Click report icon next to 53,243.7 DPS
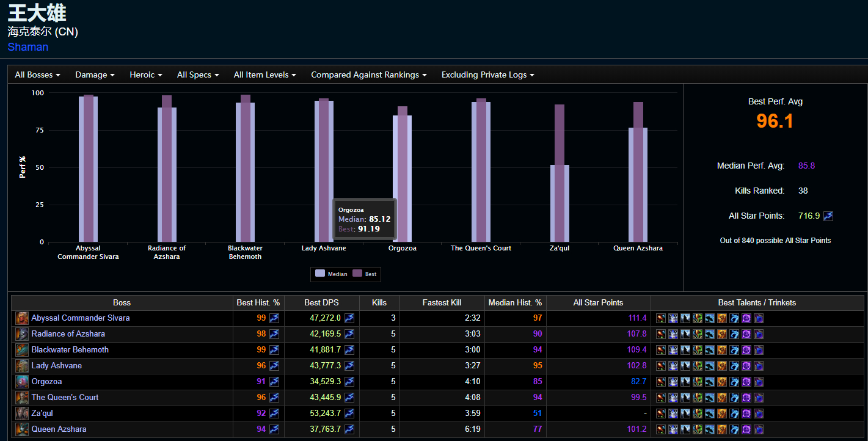 coord(349,414)
